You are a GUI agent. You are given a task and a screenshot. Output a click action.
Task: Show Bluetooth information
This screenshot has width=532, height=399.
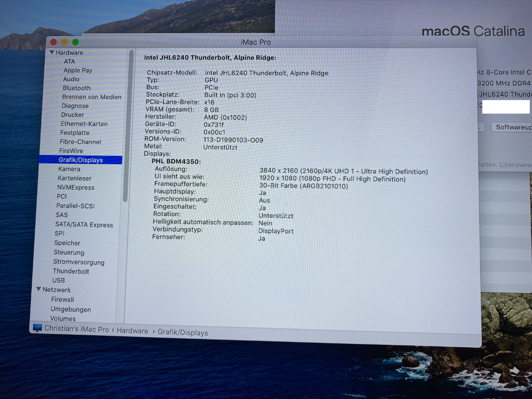76,88
